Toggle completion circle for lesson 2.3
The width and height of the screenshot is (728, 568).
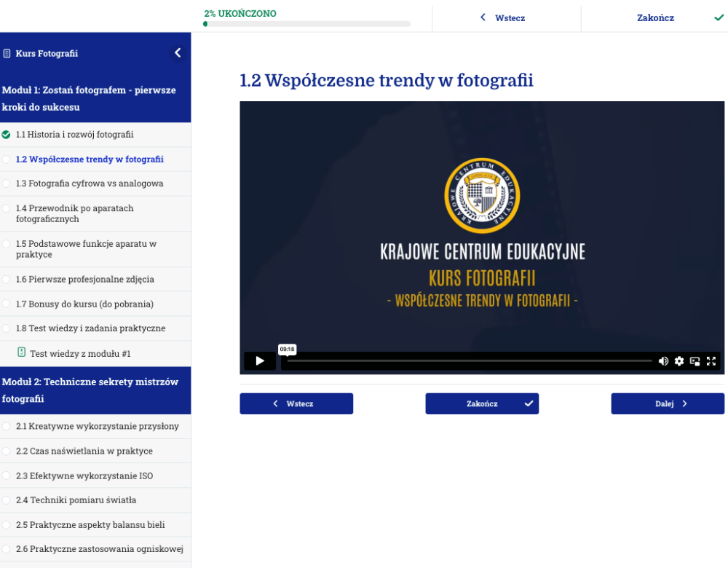click(6, 476)
